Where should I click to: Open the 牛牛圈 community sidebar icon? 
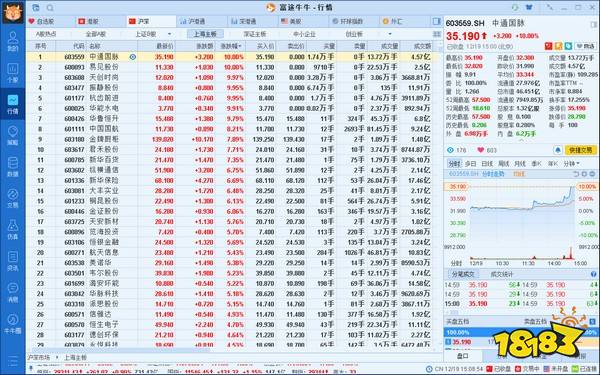point(13,324)
